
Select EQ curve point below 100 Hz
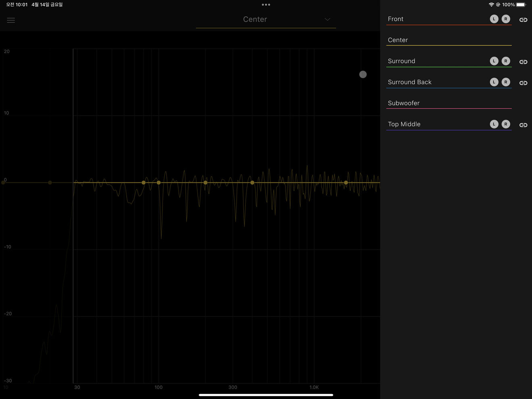tap(143, 183)
